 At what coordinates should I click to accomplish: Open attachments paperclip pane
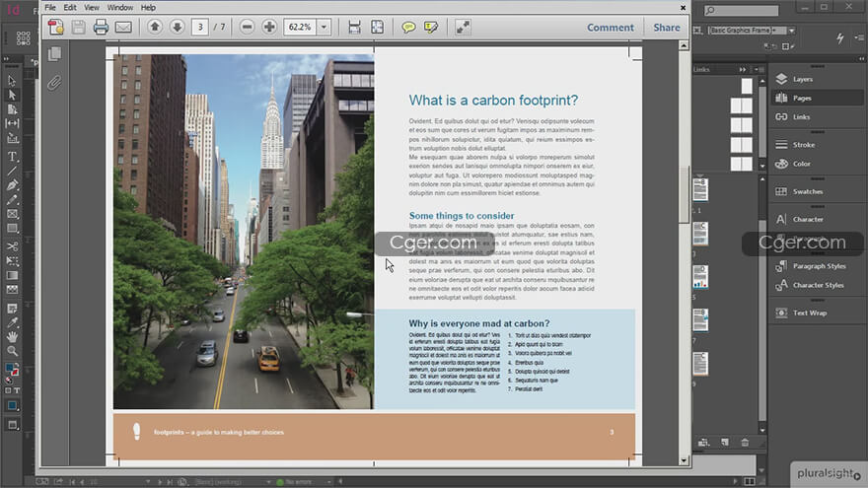53,83
